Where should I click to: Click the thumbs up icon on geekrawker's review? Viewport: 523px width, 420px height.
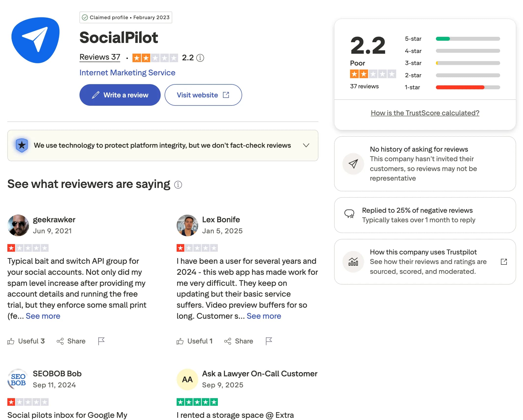[11, 341]
